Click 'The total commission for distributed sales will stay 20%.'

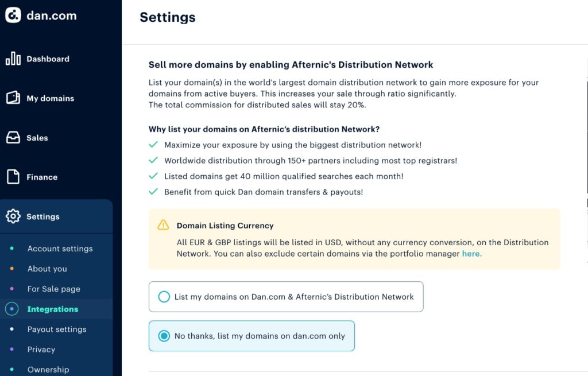(257, 105)
